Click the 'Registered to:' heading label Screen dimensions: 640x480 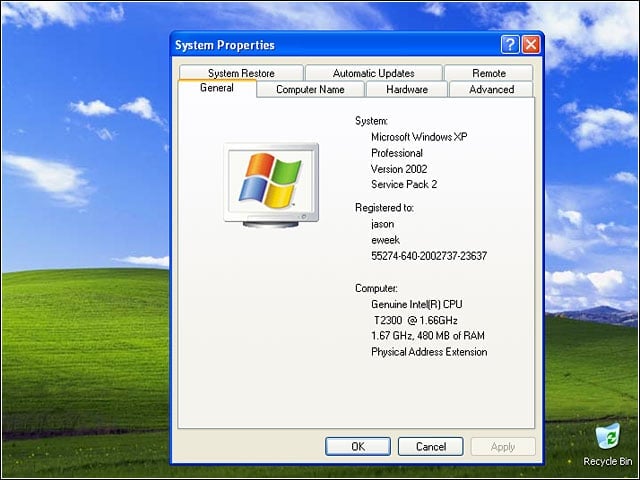(x=384, y=208)
